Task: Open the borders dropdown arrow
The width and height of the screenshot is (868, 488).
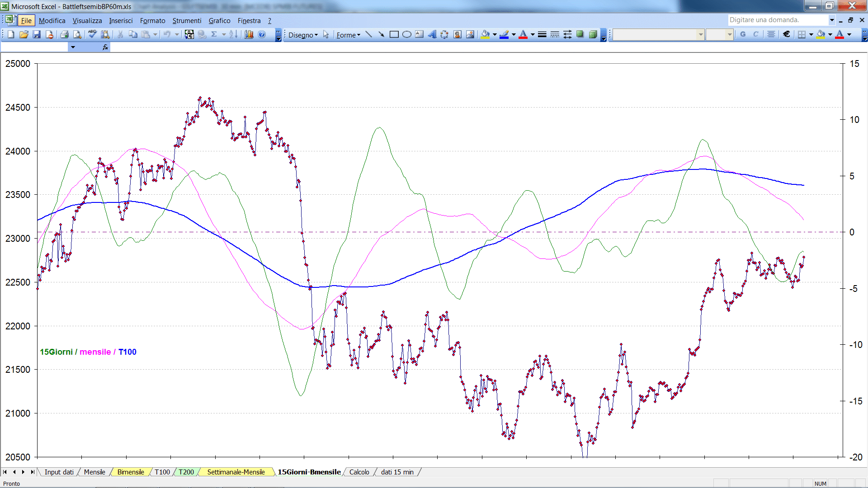Action: point(811,34)
